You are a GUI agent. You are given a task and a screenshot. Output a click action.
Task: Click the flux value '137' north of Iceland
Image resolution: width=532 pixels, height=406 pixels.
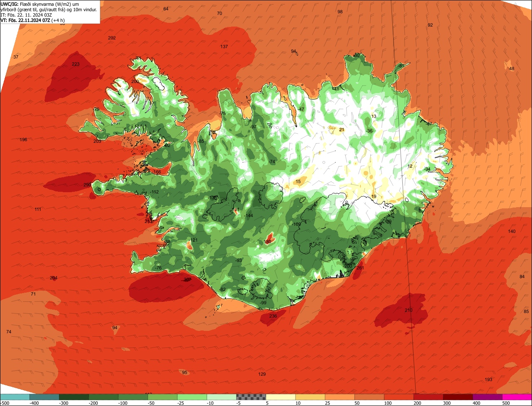(224, 47)
